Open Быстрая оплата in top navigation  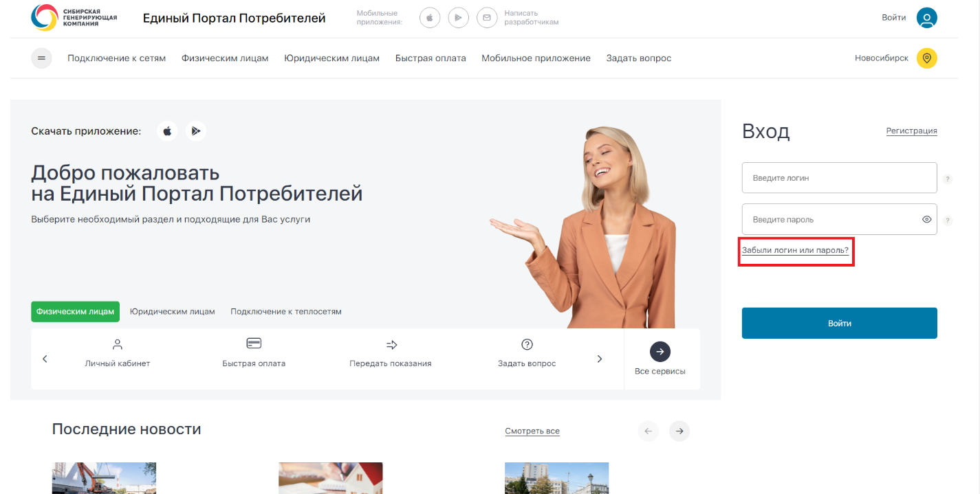point(431,58)
